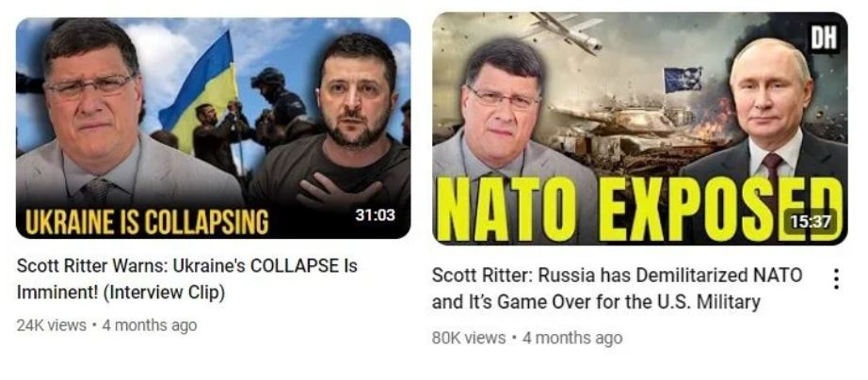Open "Russia has Demilitarized NATO" video title
The image size is (868, 380).
(617, 289)
